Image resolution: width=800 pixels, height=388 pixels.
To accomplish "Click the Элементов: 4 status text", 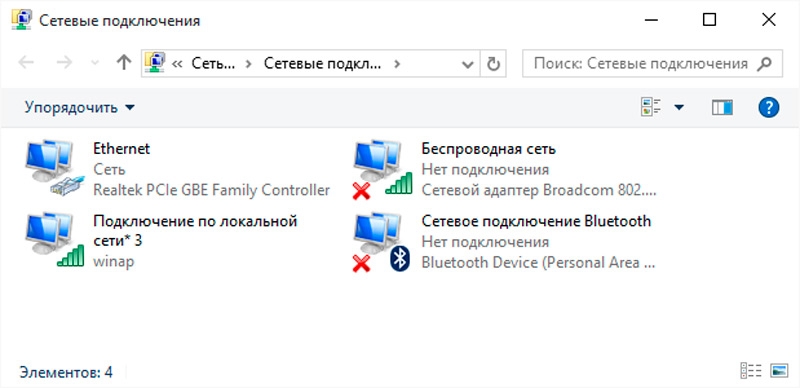I will coord(66,372).
